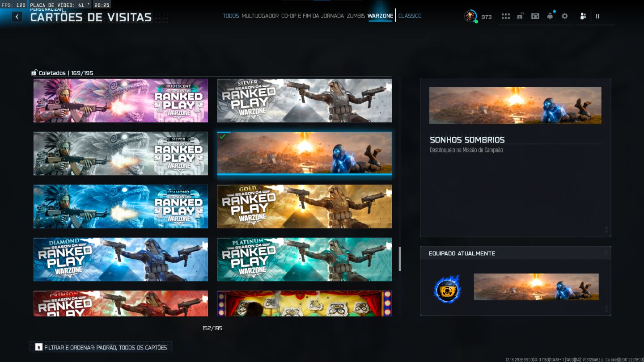Select Platinum Season 04 Ranked Play card

305,259
